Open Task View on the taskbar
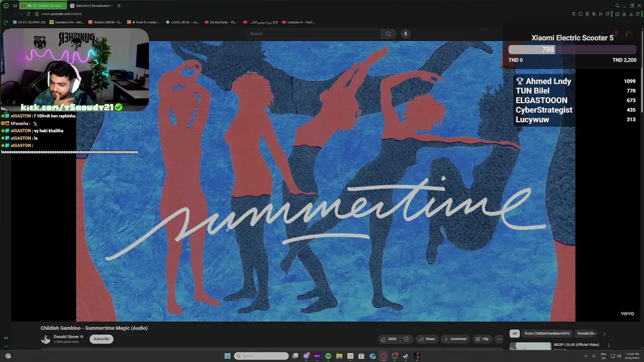 295,356
